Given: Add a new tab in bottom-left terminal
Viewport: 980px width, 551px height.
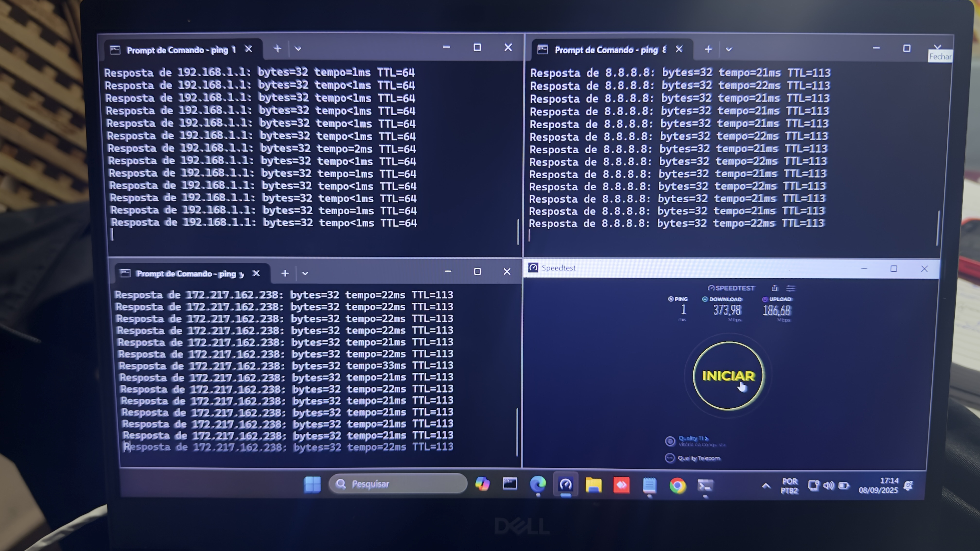Looking at the screenshot, I should coord(285,273).
